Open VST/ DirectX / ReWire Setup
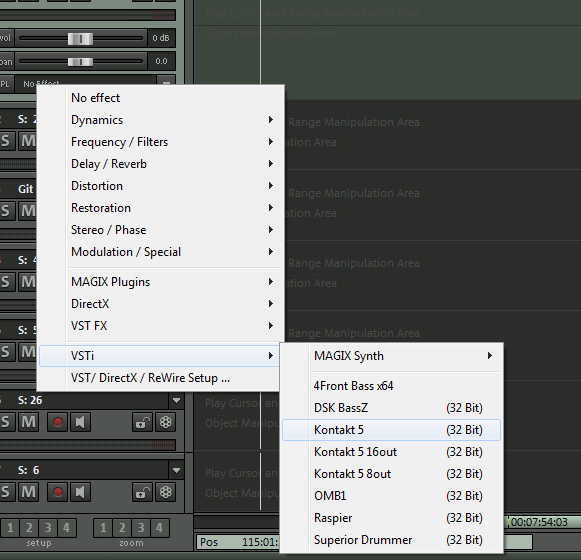 [159, 378]
